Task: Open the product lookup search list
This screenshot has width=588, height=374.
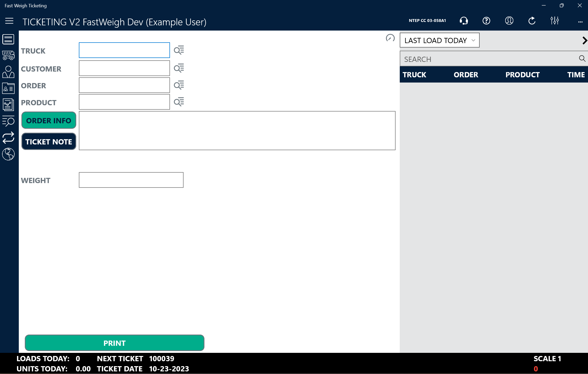Action: tap(179, 102)
